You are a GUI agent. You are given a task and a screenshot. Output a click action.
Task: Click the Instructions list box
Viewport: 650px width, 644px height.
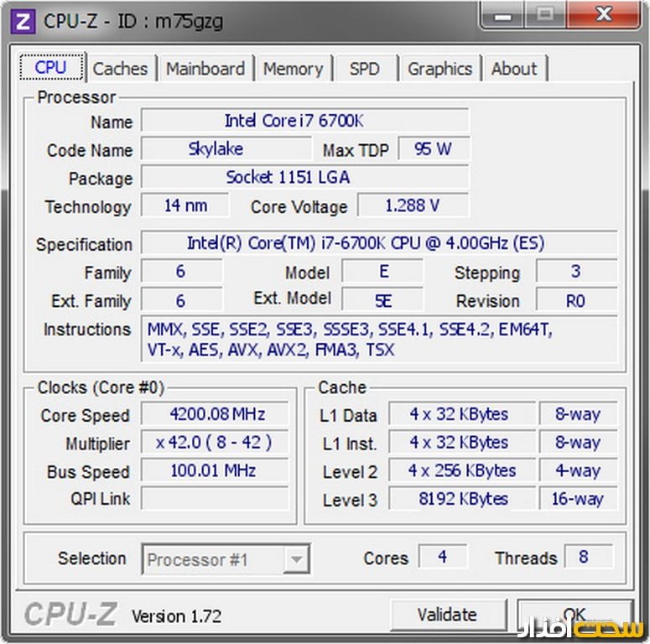(x=379, y=340)
